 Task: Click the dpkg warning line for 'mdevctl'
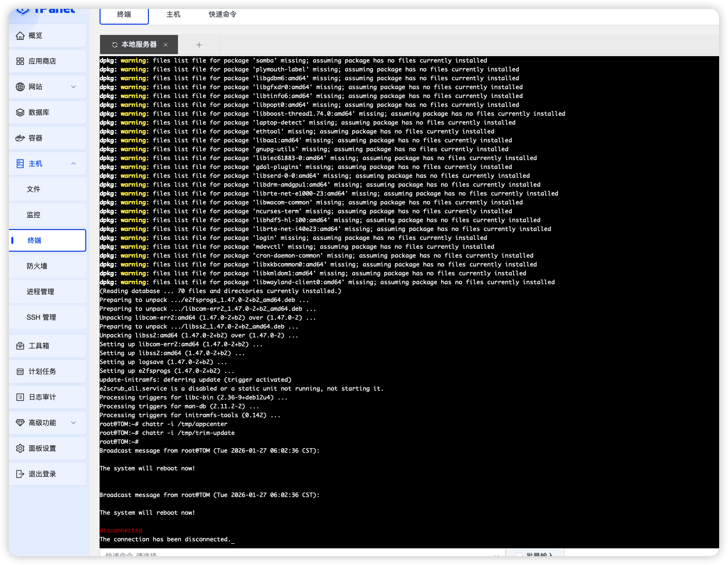click(297, 247)
